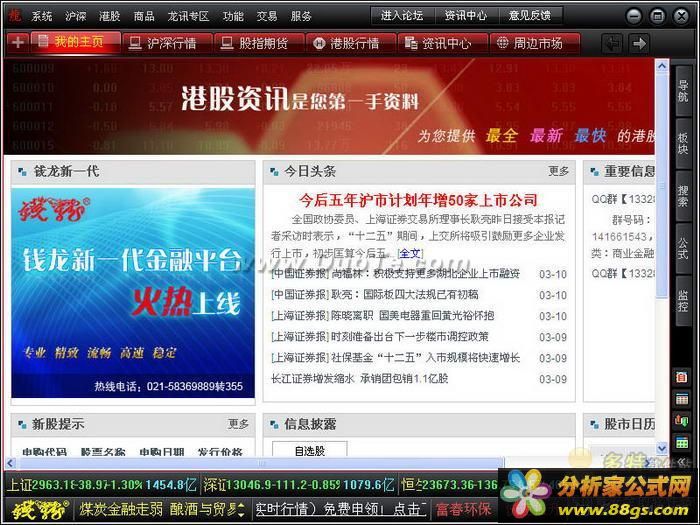The image size is (700, 525).
Task: Open the 沪深 menu
Action: click(x=75, y=17)
